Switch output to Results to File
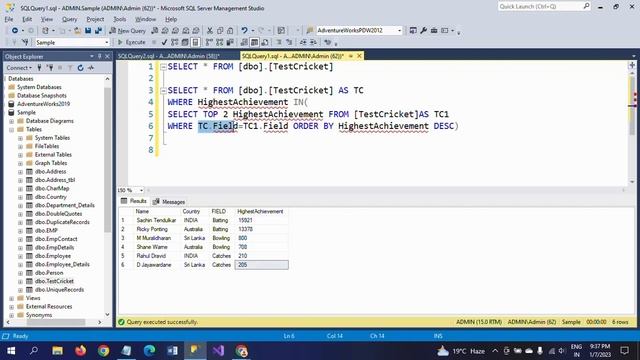The image size is (640, 360). (x=265, y=42)
